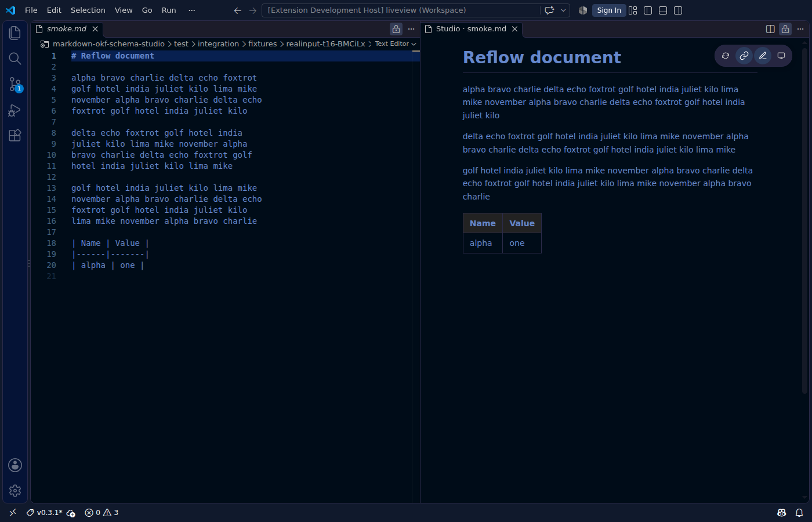This screenshot has width=812, height=522.
Task: Expand markdown-okf-schema-studio breadcrumb
Action: click(x=108, y=44)
